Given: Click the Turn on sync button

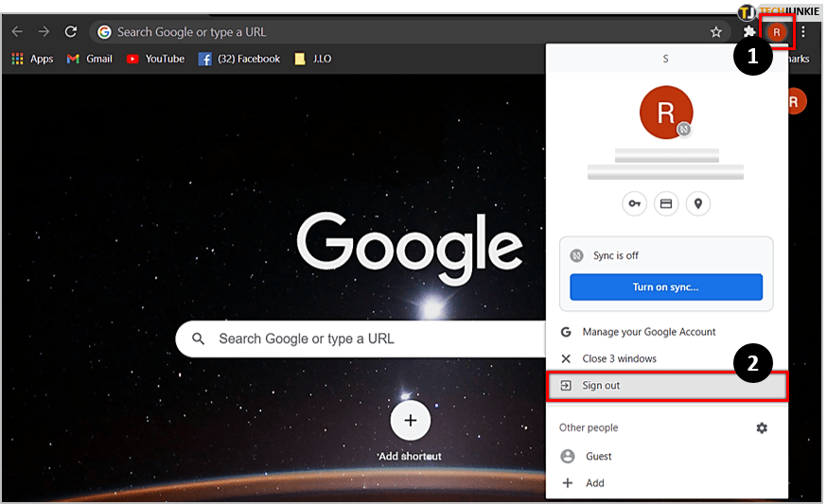Looking at the screenshot, I should point(665,287).
